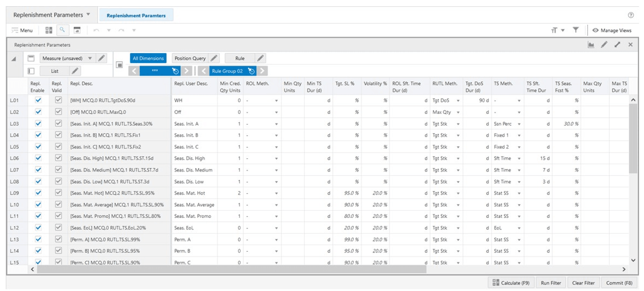
Task: Toggle Repl. Enable checkbox on row L.07
Action: coord(38,170)
